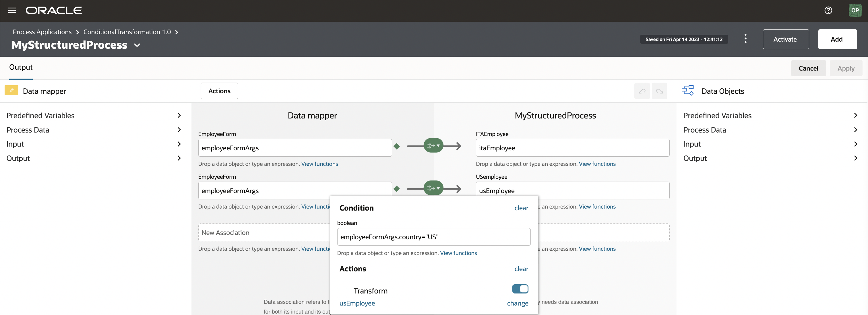Clear the Condition expression

coord(521,208)
